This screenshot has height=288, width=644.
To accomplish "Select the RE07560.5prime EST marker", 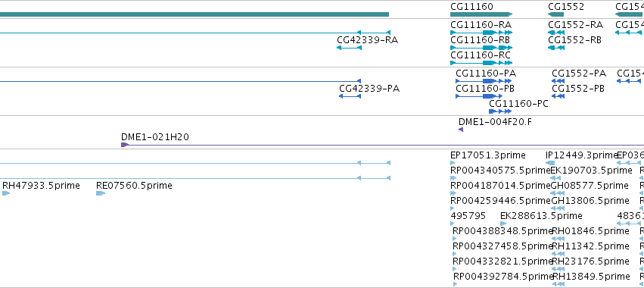I will pyautogui.click(x=101, y=193).
